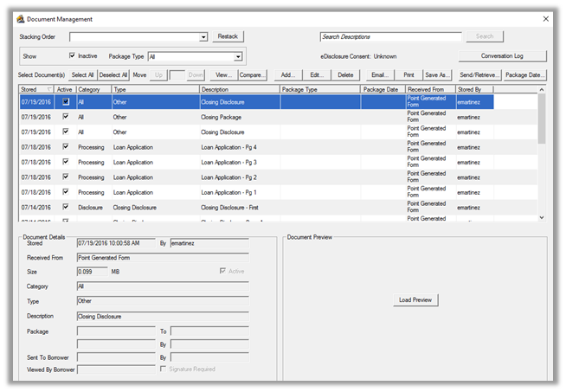566x392 pixels.
Task: Click the Search button
Action: (485, 36)
